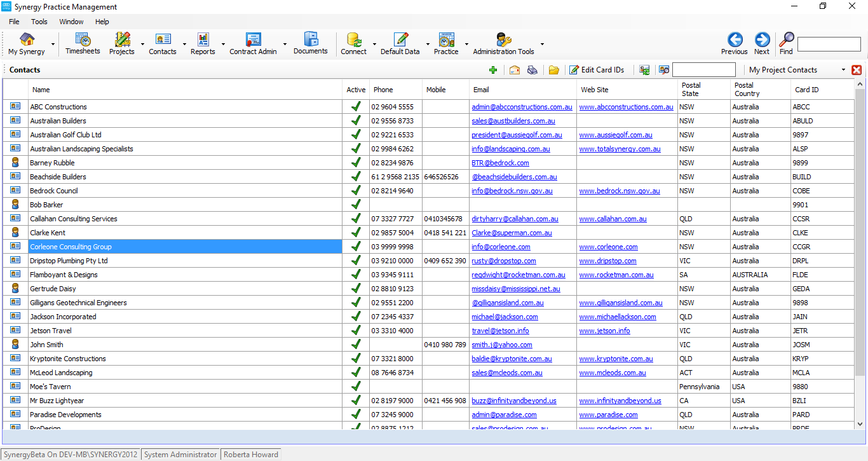Image resolution: width=868 pixels, height=461 pixels.
Task: Click the refresh contacts icon
Action: coord(645,70)
